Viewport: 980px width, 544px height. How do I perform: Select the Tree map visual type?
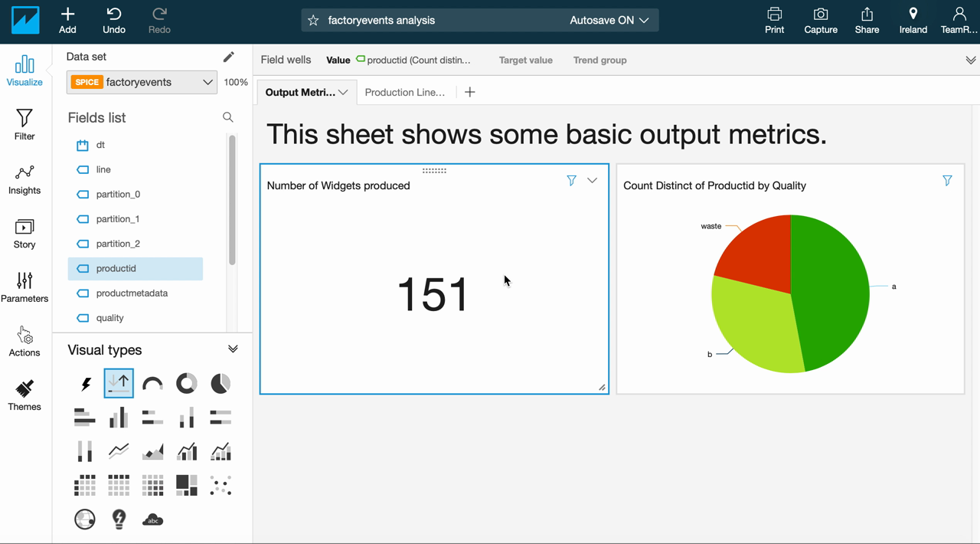point(186,485)
